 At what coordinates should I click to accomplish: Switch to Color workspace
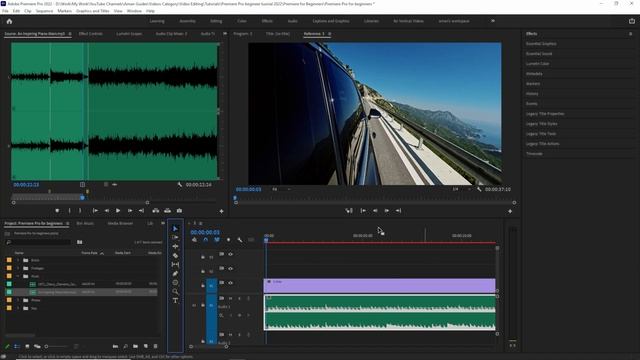[x=242, y=21]
